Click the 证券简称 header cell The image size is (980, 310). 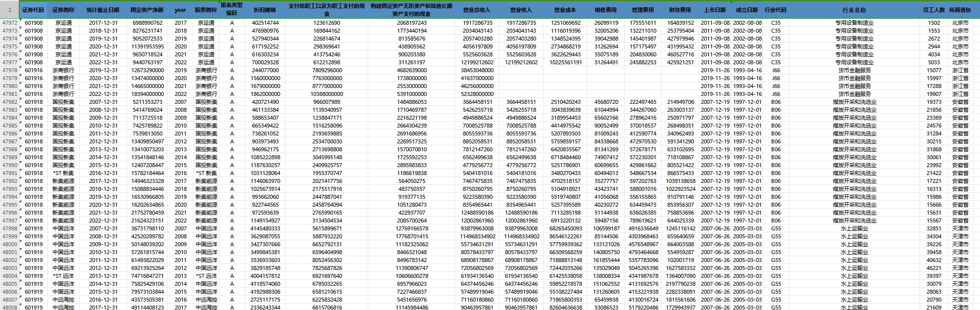pos(63,10)
